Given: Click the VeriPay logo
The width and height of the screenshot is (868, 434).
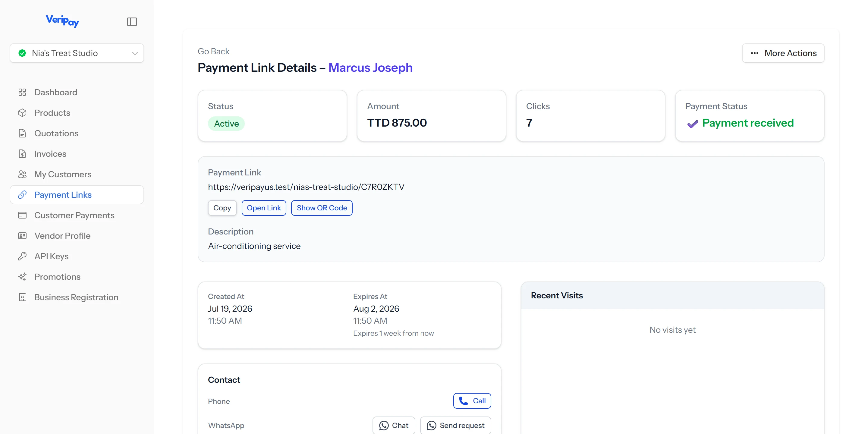Looking at the screenshot, I should pos(62,21).
